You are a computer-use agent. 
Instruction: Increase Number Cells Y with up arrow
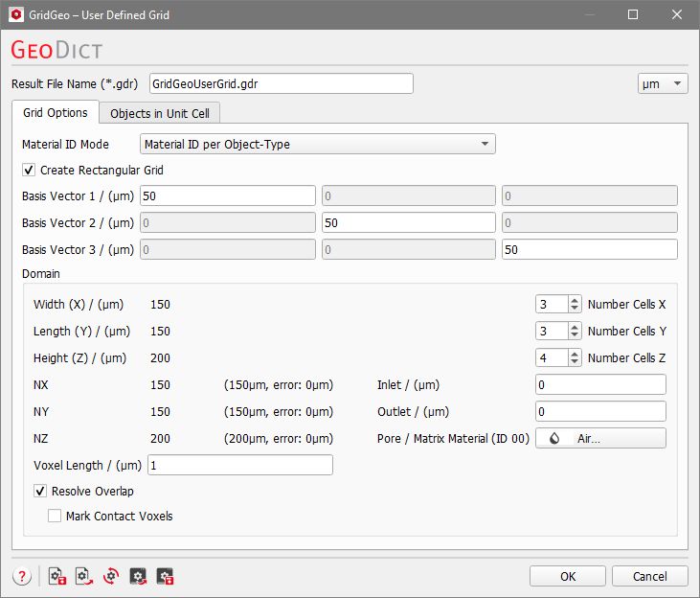575,327
